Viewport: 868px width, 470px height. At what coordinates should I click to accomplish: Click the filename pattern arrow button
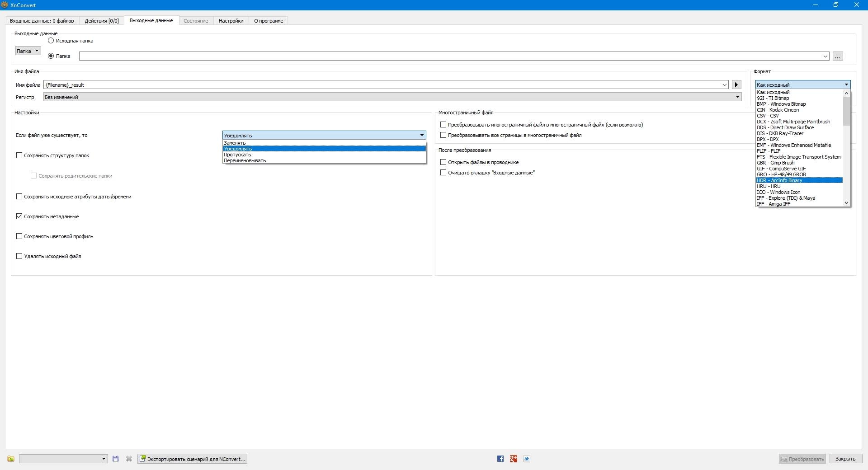coord(736,85)
